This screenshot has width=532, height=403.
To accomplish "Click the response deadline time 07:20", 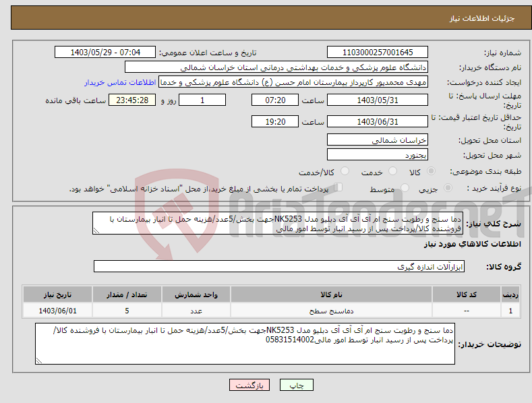I will [275, 100].
